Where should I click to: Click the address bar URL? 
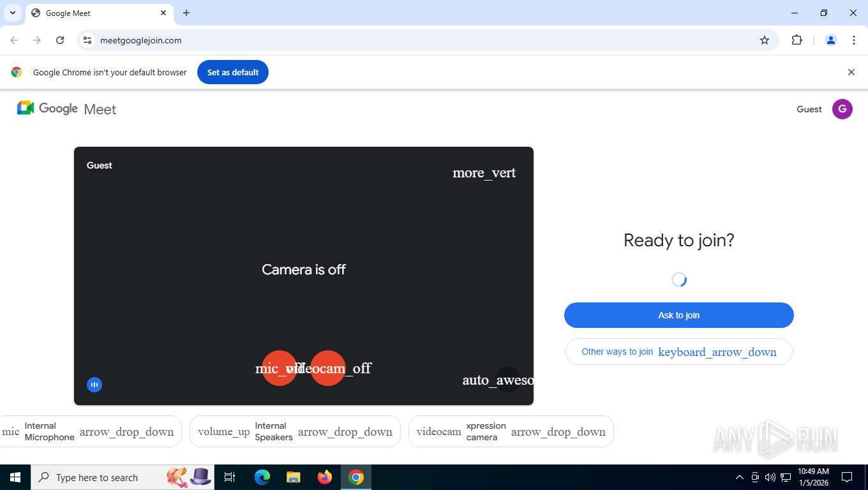click(141, 40)
